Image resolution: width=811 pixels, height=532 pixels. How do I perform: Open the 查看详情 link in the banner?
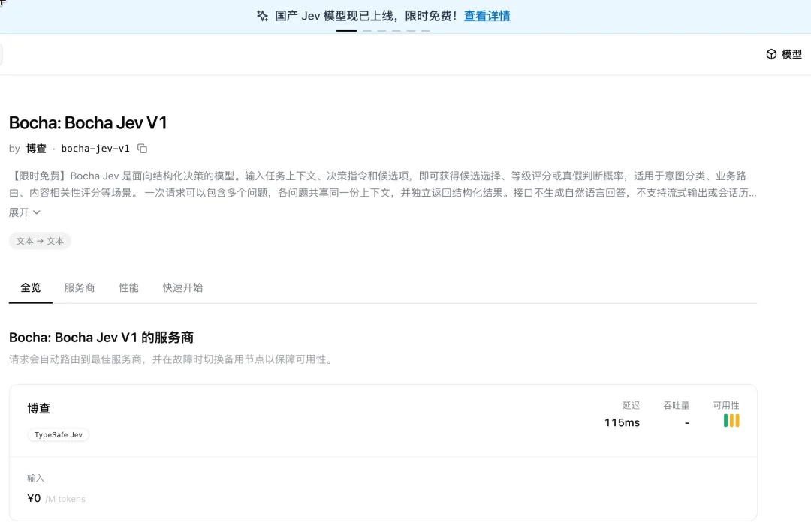(x=487, y=16)
